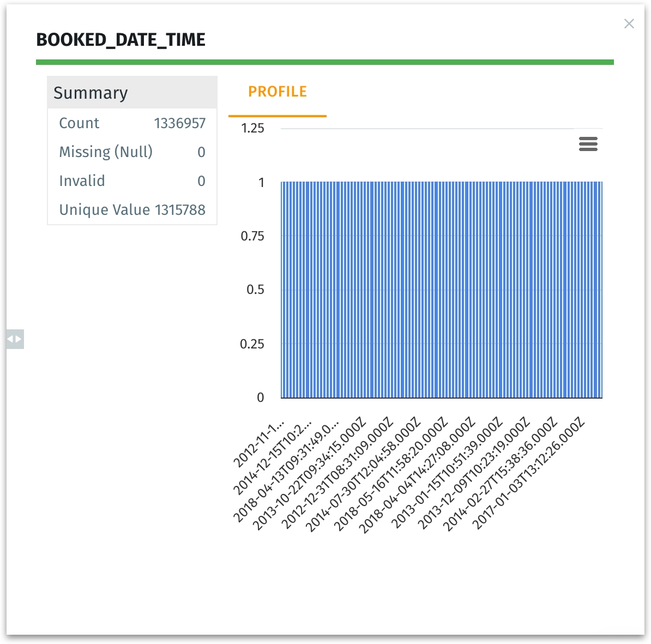Open the chart context menu hamburger icon

[588, 144]
